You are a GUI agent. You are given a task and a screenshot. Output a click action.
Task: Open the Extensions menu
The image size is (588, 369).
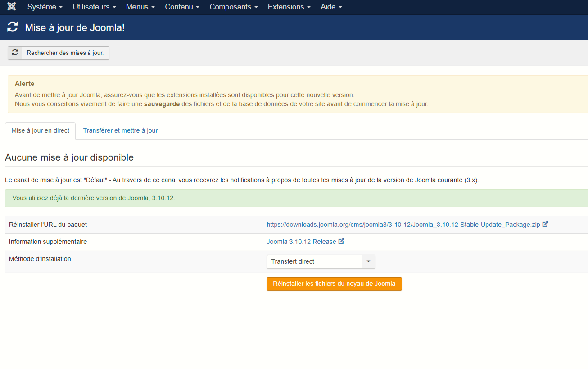click(289, 7)
